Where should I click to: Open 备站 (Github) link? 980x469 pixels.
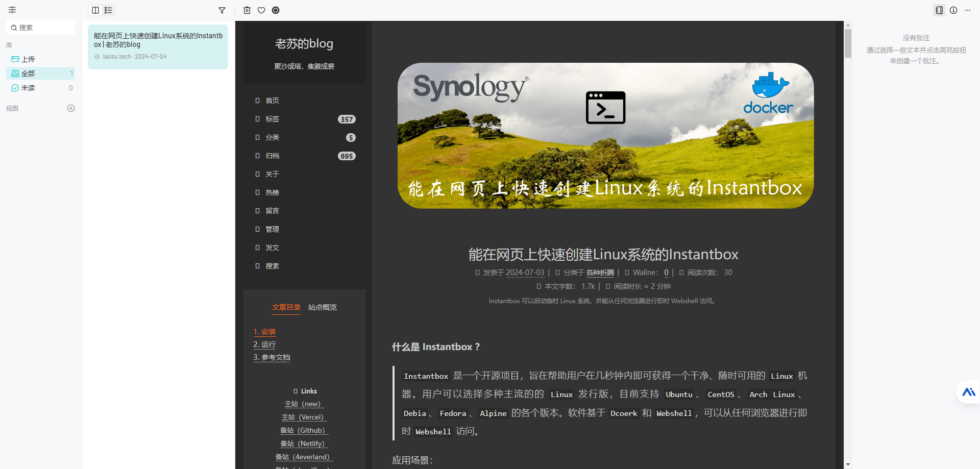click(x=304, y=430)
